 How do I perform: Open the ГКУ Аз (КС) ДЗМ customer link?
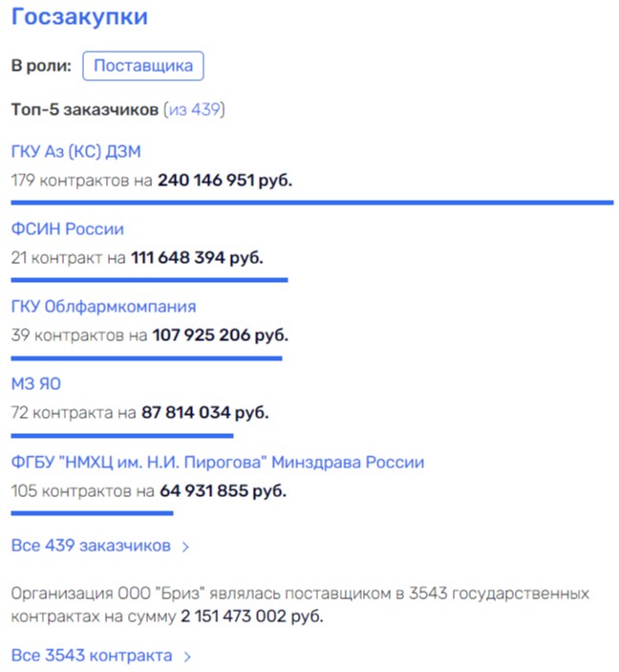pos(76,152)
